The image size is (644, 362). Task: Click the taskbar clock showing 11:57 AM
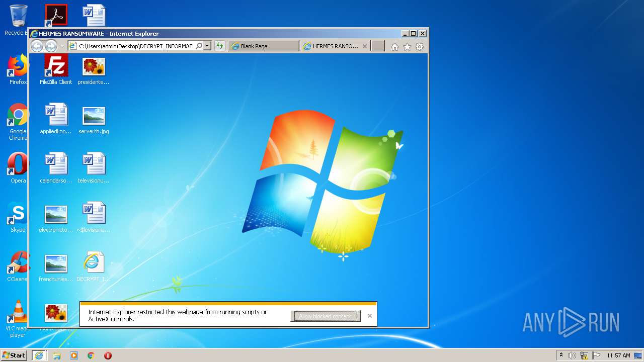(618, 355)
